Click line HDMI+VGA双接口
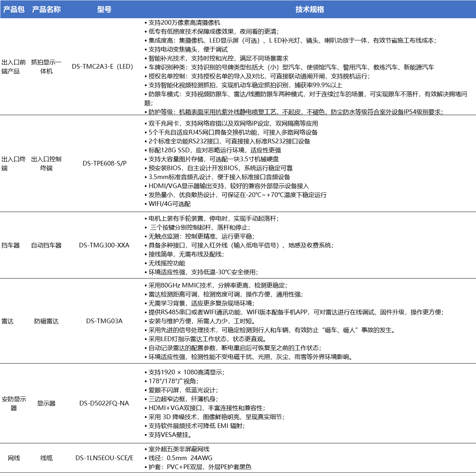 (204, 408)
